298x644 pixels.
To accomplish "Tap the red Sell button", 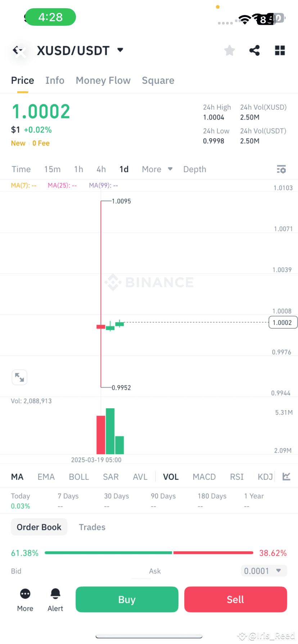I will point(236,599).
